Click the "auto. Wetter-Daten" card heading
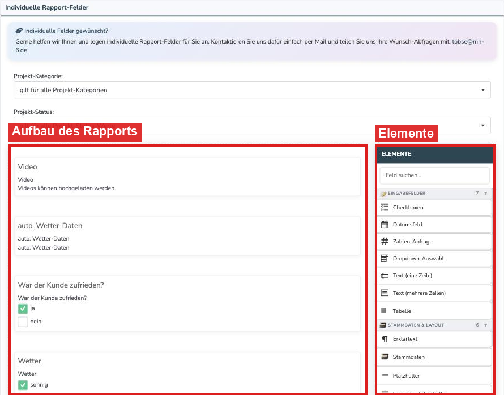Screen dimensions: 504x420 coord(50,226)
